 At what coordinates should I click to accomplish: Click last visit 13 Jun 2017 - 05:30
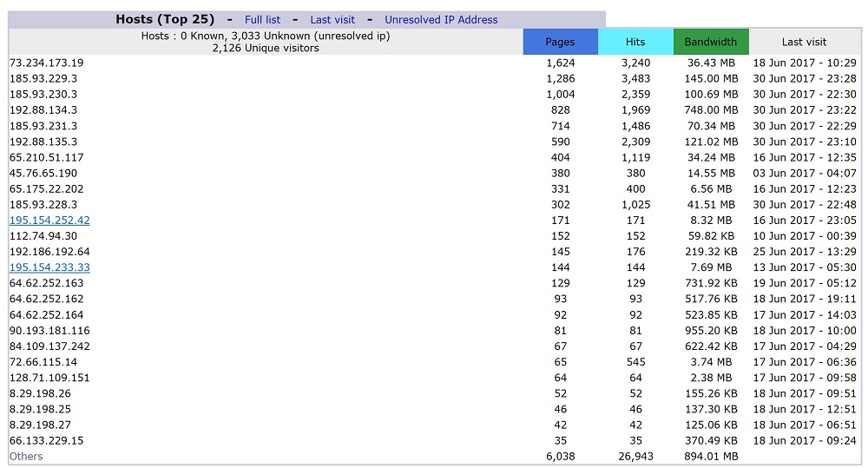(805, 267)
